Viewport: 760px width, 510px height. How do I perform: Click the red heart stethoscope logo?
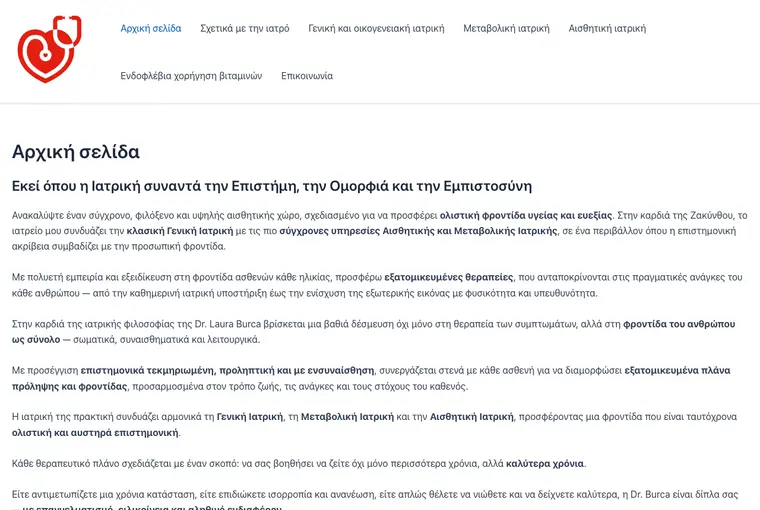(49, 49)
